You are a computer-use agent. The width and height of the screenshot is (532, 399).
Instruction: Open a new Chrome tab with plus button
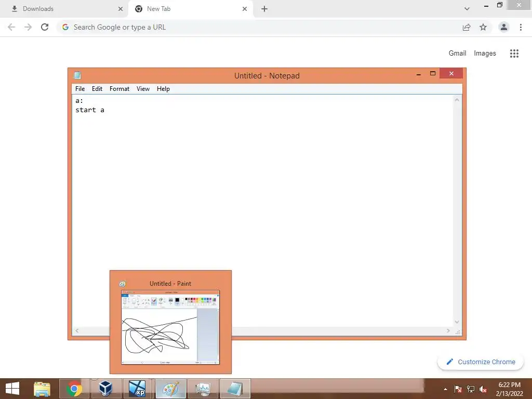coord(264,9)
